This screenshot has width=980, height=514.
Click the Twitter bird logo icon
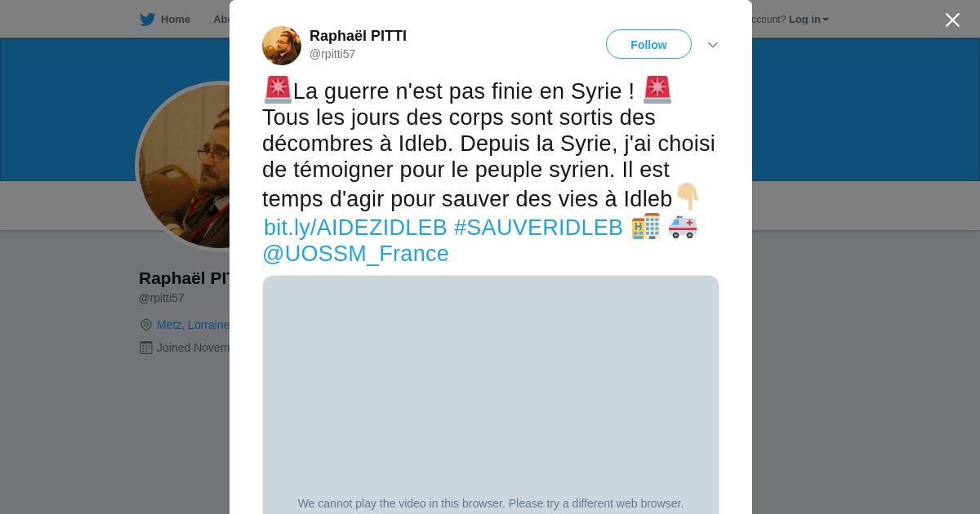147,20
